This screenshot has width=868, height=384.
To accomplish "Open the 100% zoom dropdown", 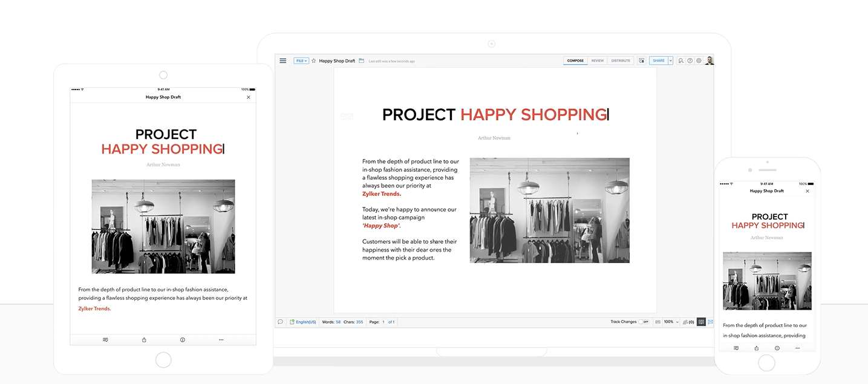I will point(671,322).
